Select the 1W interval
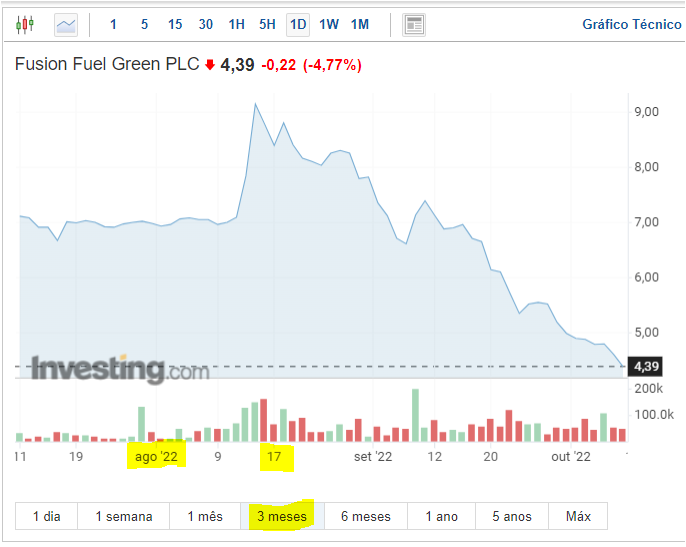686x547 pixels. pyautogui.click(x=329, y=25)
